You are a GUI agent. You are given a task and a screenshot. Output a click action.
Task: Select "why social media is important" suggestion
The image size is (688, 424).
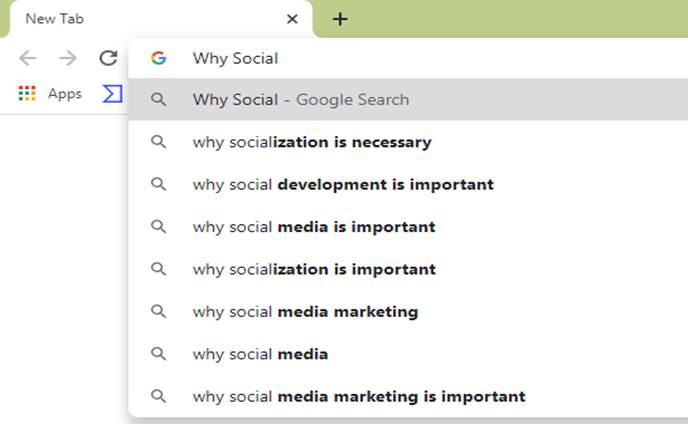click(408, 227)
